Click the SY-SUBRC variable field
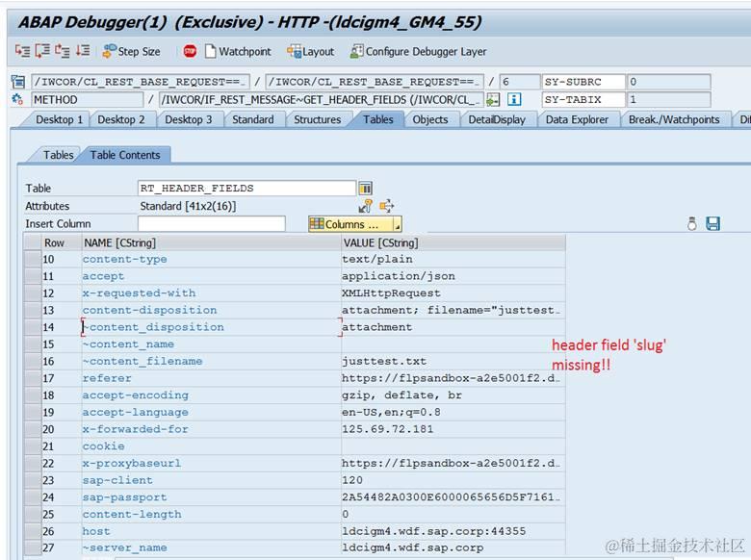 583,82
